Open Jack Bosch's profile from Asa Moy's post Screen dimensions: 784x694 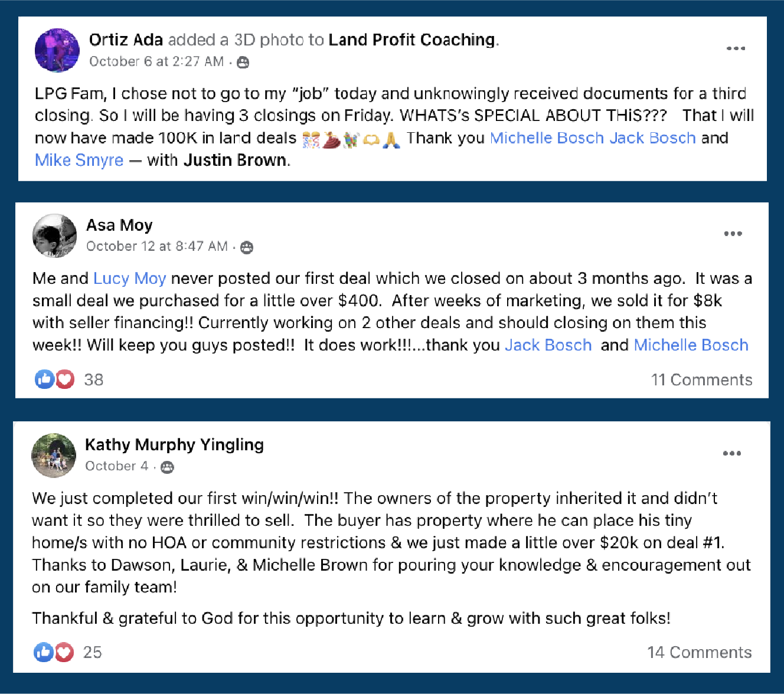pyautogui.click(x=548, y=345)
